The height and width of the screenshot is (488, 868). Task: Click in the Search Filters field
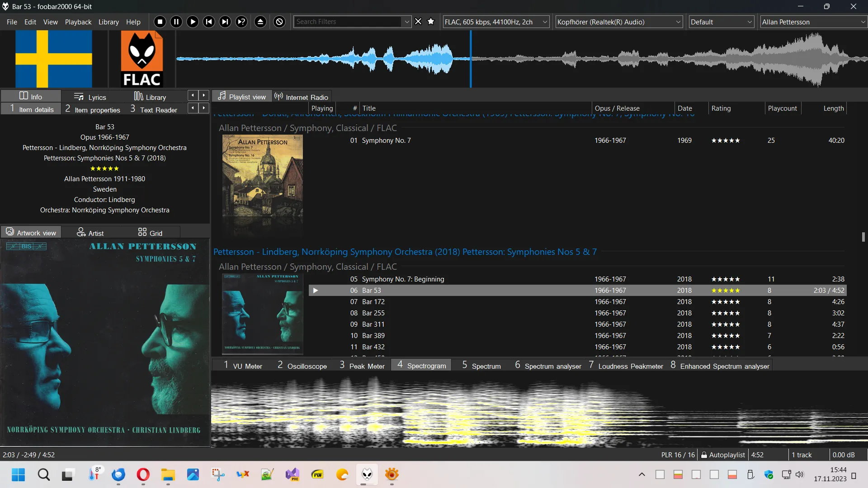point(347,22)
